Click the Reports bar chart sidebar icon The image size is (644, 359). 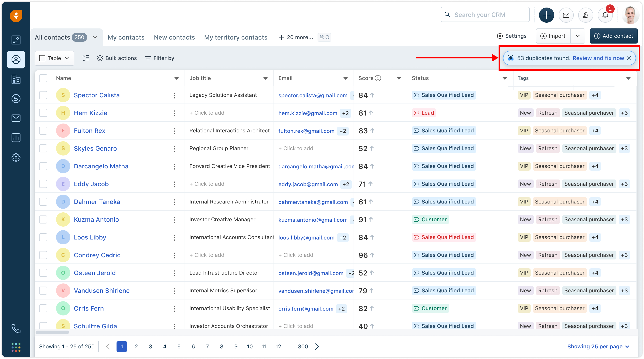coord(16,138)
